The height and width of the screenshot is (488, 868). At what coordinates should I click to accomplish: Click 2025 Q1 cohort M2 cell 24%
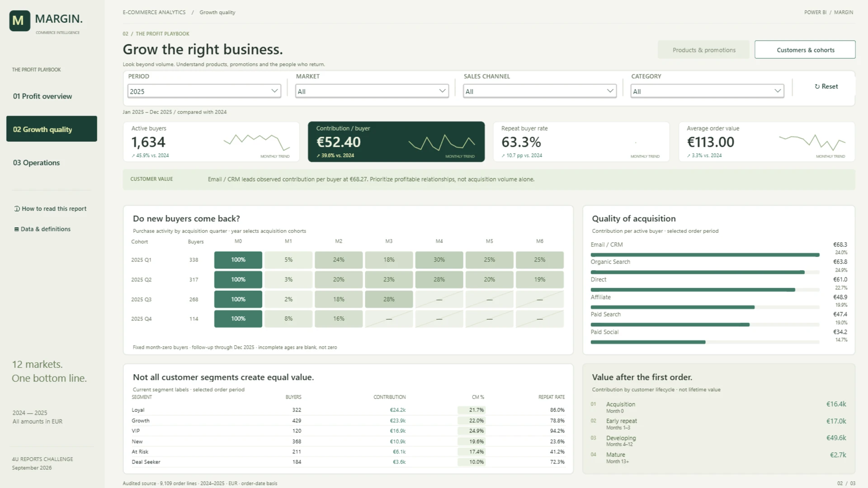[x=339, y=260]
